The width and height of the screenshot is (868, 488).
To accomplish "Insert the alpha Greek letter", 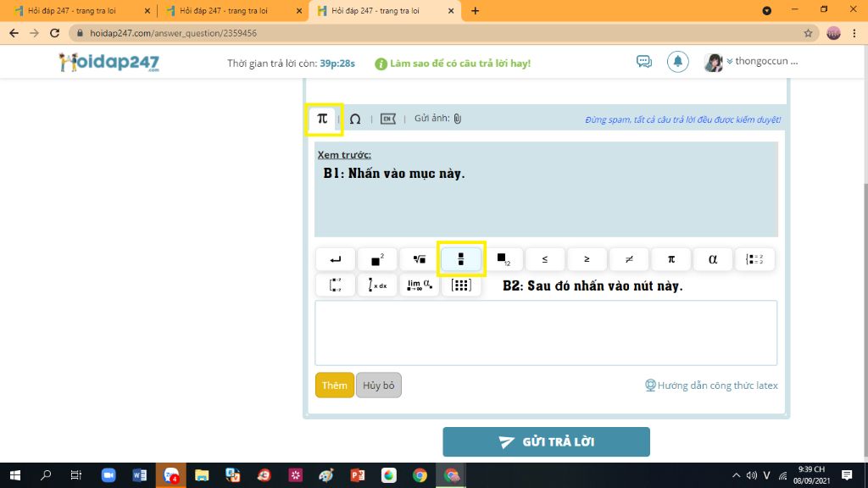I will [x=713, y=259].
